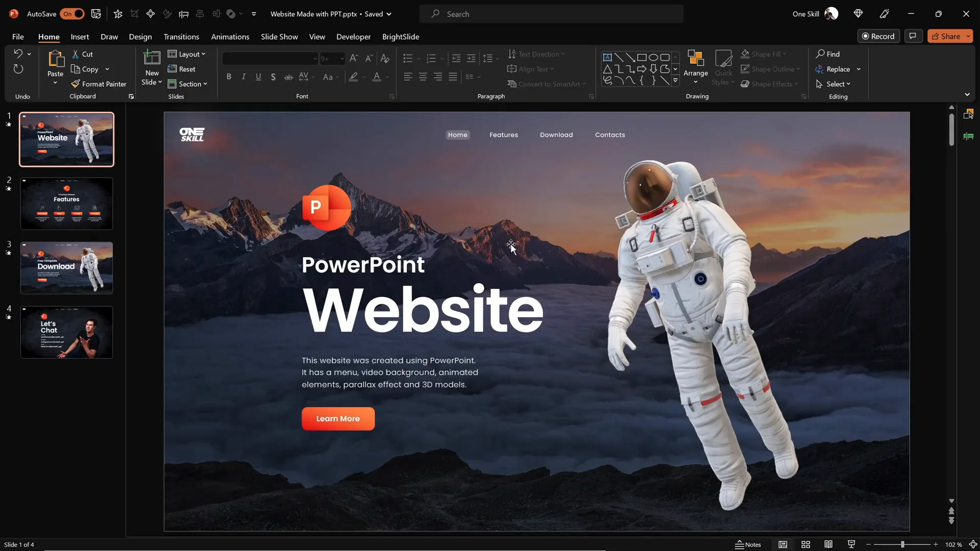This screenshot has width=980, height=551.
Task: Click Format Painter
Action: click(x=99, y=84)
